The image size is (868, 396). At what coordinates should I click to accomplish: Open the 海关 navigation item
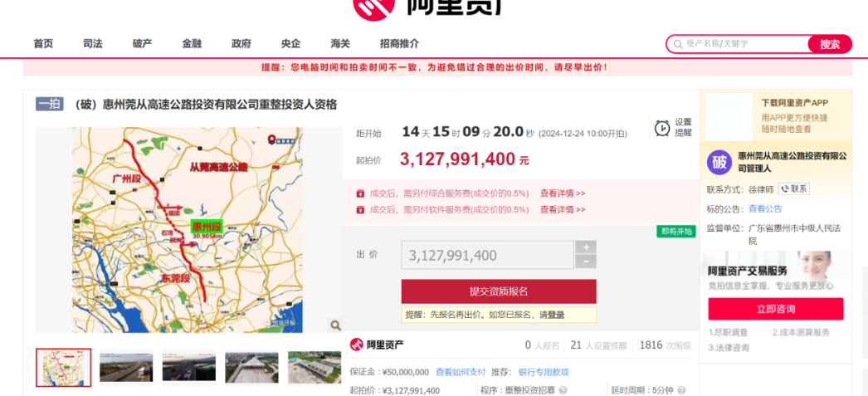pos(340,44)
